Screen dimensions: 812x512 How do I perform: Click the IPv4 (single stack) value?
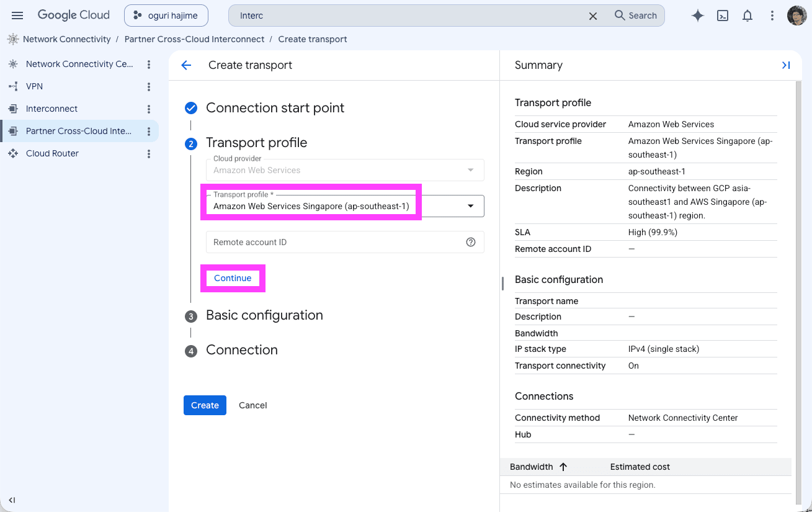point(664,349)
